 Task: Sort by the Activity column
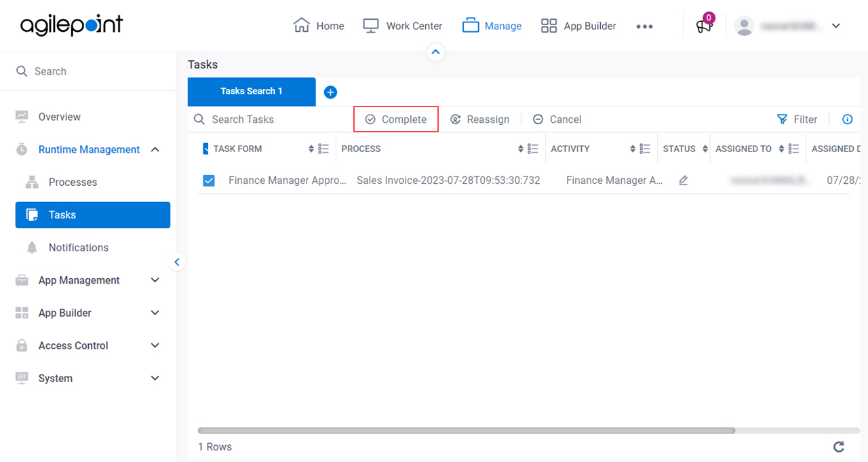[x=633, y=149]
